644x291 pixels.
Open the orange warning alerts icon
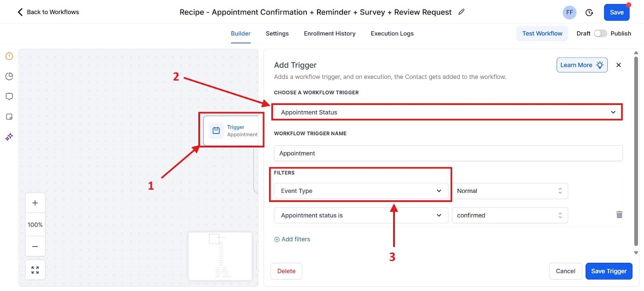9,56
